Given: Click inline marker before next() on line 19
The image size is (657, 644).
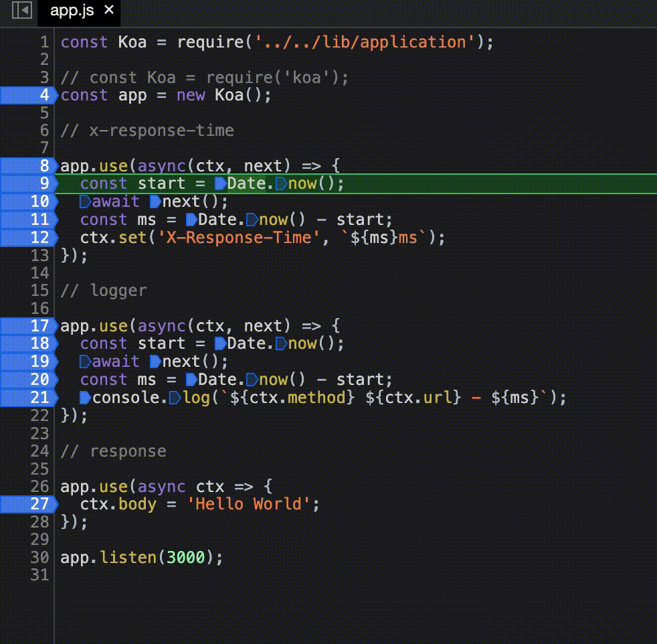Looking at the screenshot, I should click(x=155, y=361).
